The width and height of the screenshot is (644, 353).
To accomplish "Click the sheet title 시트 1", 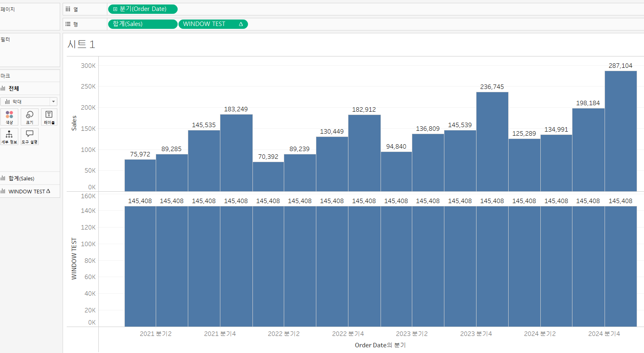I will [81, 44].
